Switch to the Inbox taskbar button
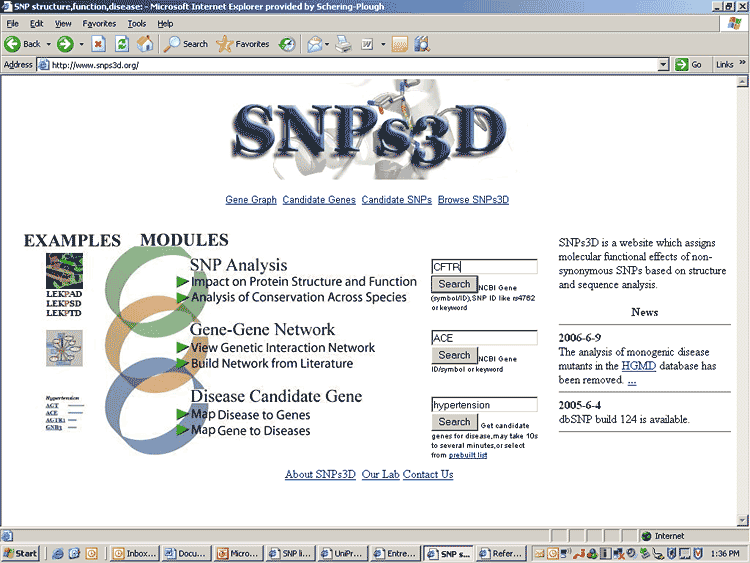The image size is (750, 563). pyautogui.click(x=134, y=553)
